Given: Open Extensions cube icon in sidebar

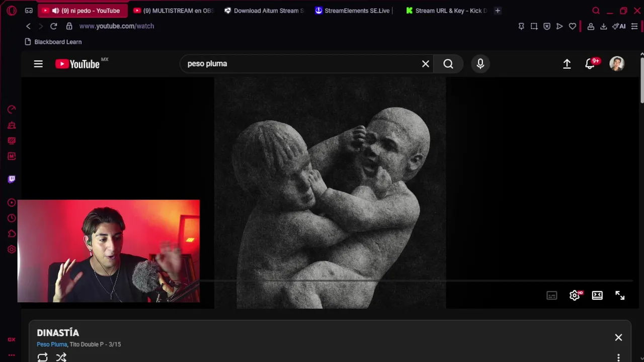Looking at the screenshot, I should coord(12,234).
